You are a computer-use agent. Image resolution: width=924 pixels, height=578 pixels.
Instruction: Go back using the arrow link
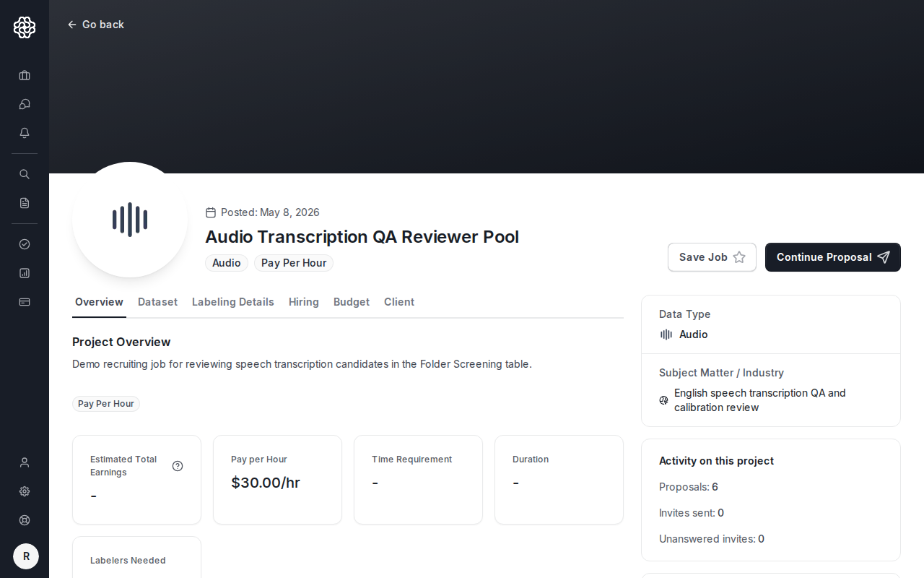click(95, 25)
